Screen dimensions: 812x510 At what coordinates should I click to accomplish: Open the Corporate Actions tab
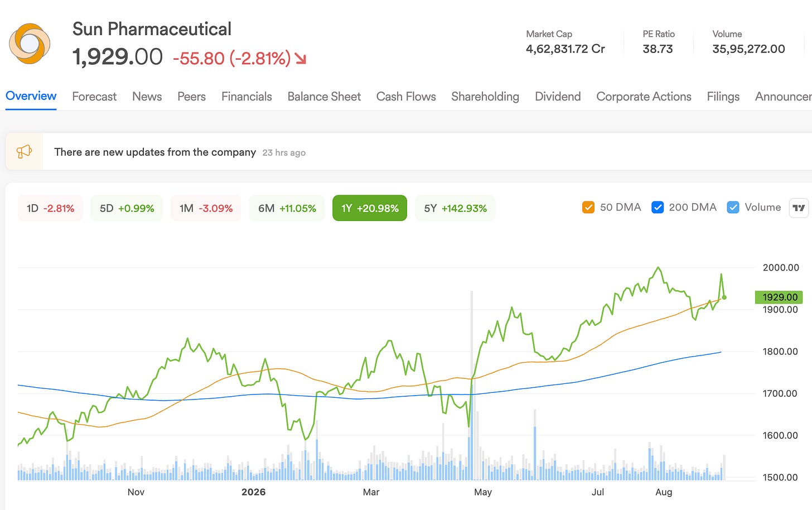coord(644,97)
